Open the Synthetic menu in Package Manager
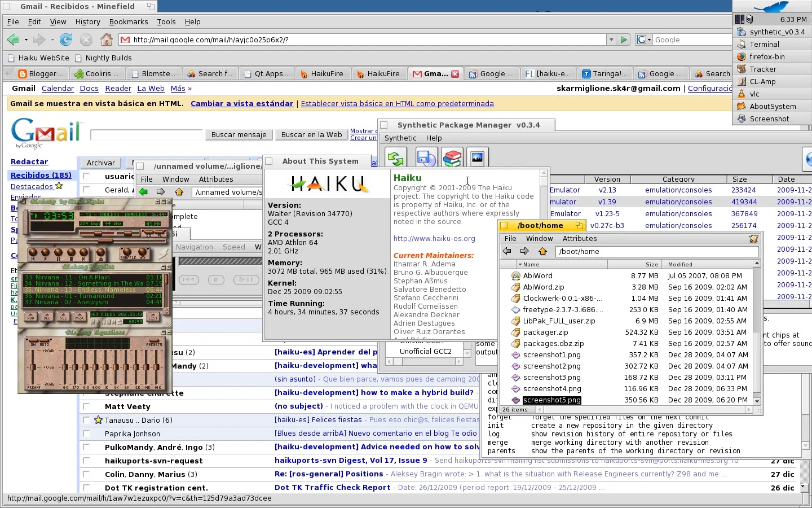 click(x=400, y=138)
